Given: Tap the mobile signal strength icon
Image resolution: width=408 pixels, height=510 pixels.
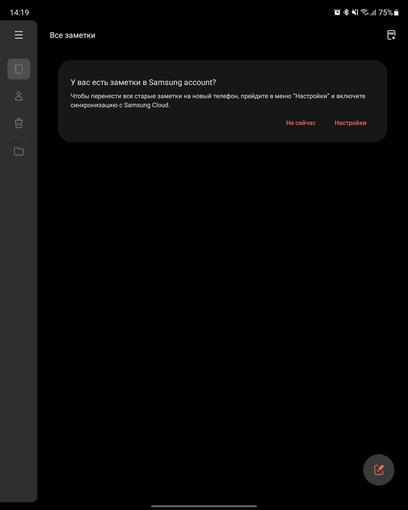Looking at the screenshot, I should tap(373, 13).
